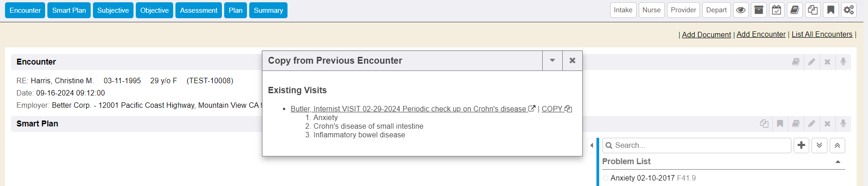Collapse all with double chevron up
The height and width of the screenshot is (186, 868).
(x=837, y=146)
